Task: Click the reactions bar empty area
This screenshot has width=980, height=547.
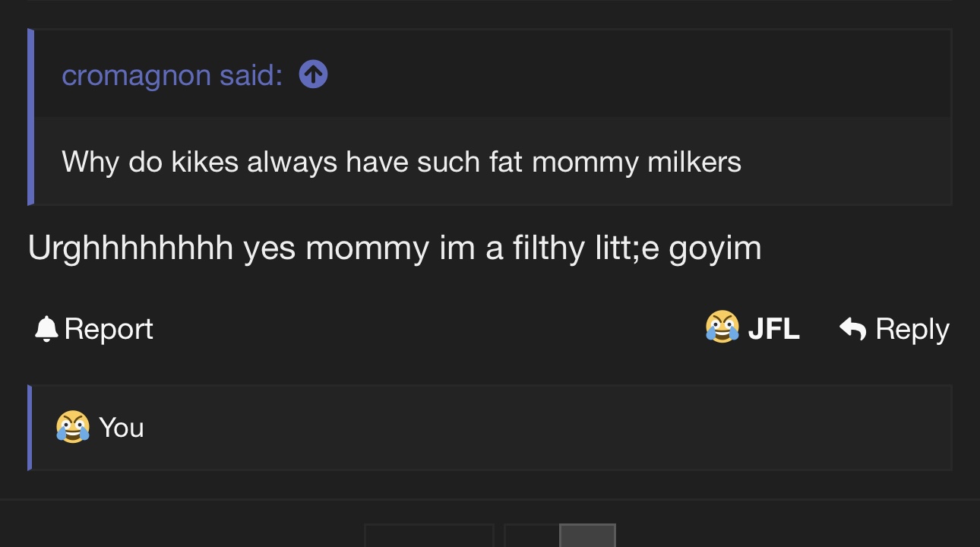Action: click(532, 428)
